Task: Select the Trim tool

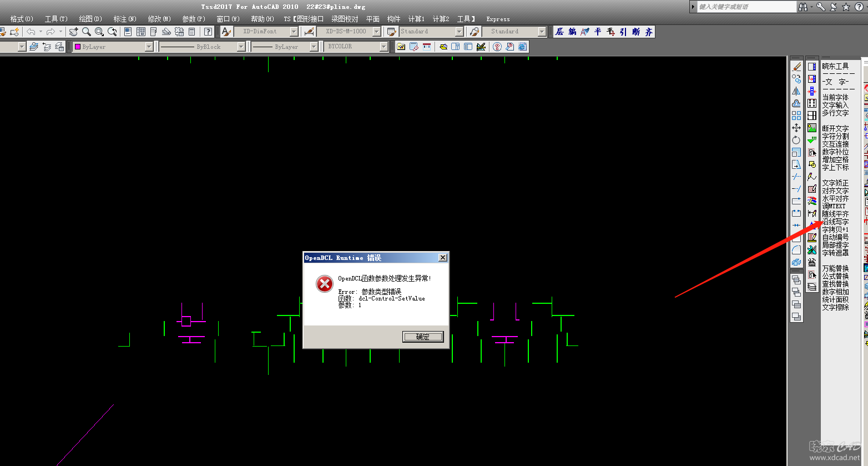Action: point(796,177)
